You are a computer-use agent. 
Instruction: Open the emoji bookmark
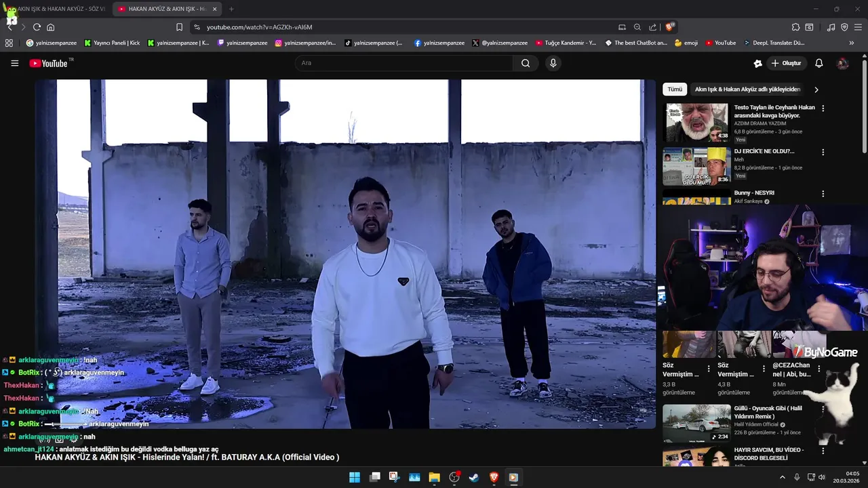pos(686,43)
